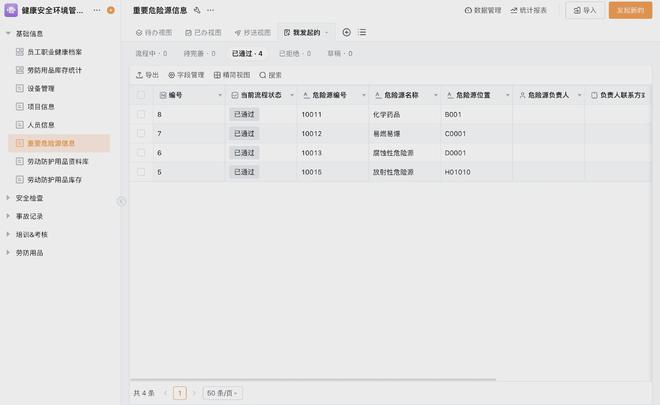Open the ellipsis menu next to 重要危险源信息 title
The height and width of the screenshot is (405, 660).
pyautogui.click(x=210, y=10)
